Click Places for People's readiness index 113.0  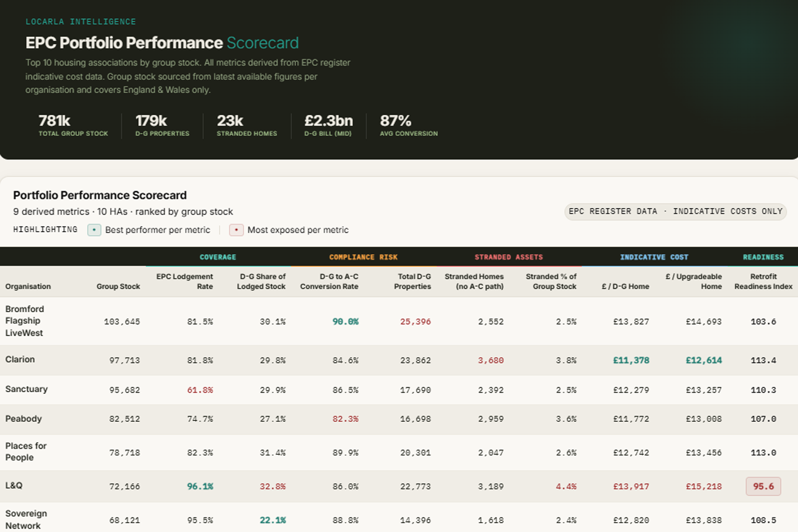[x=763, y=453]
